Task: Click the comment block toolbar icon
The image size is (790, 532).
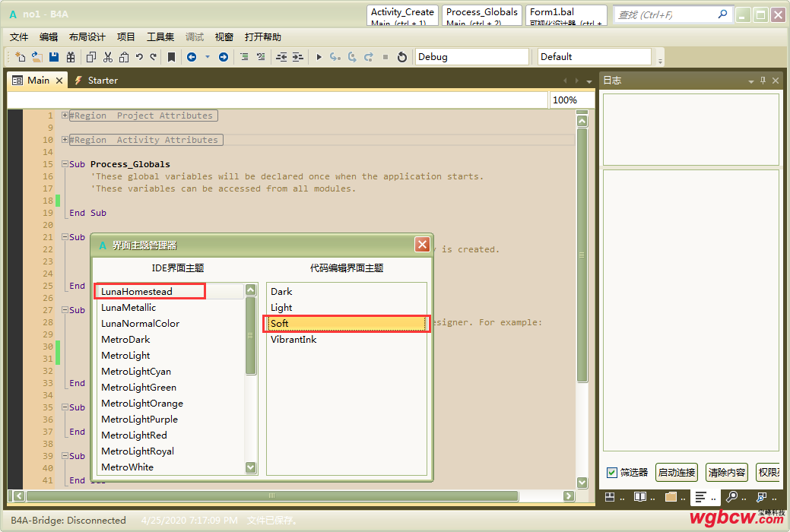Action: [244, 57]
